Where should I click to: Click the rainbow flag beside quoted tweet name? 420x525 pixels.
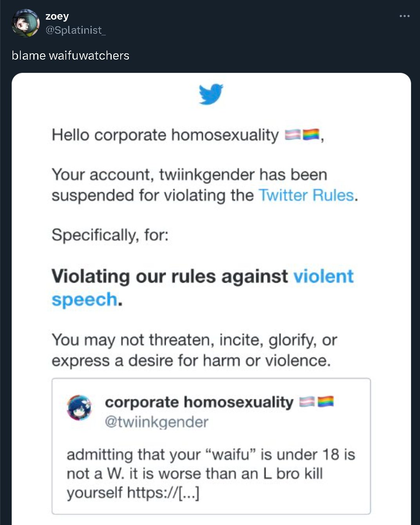click(x=326, y=402)
